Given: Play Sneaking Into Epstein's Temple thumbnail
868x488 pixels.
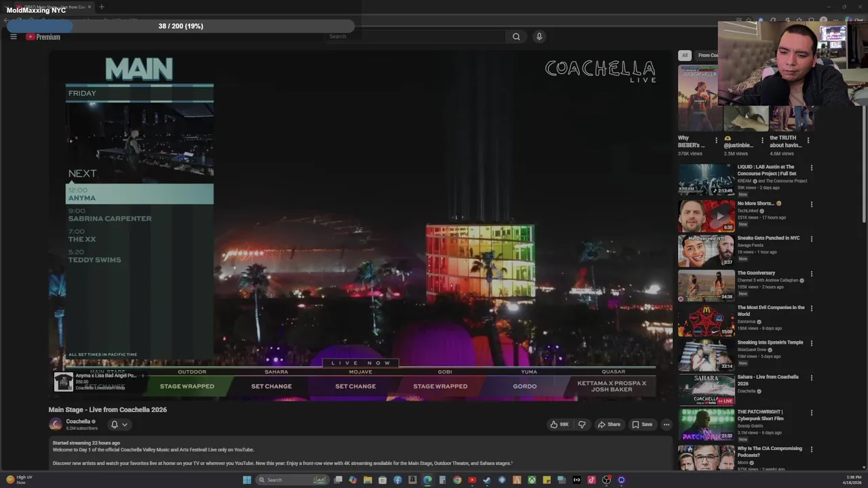Looking at the screenshot, I should coord(706,354).
